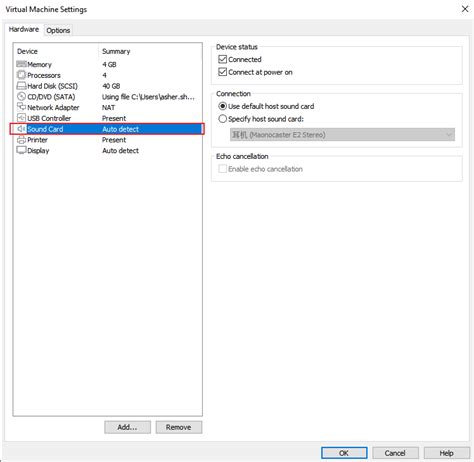Select the Hard Disk (SCSI) label

[x=52, y=86]
